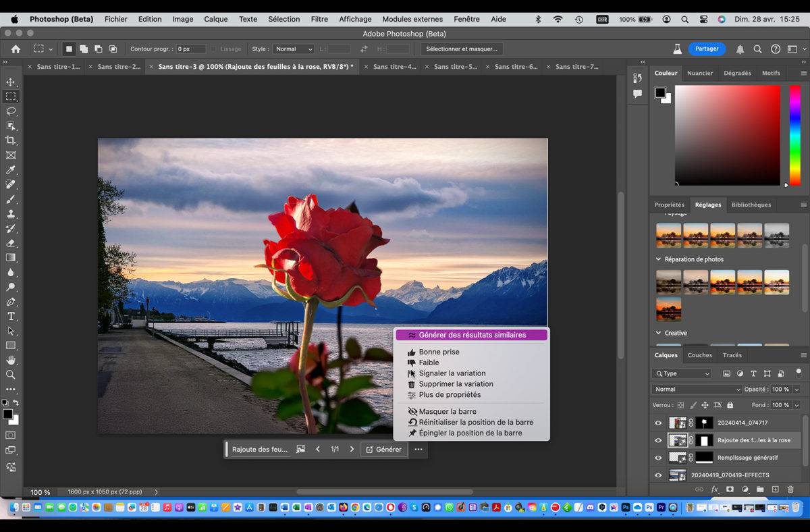Open the Couleur panel options menu
810x532 pixels.
click(803, 73)
